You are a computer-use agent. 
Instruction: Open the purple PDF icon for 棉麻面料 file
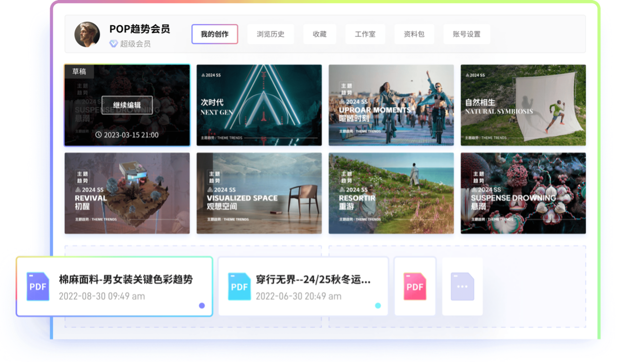click(x=38, y=286)
